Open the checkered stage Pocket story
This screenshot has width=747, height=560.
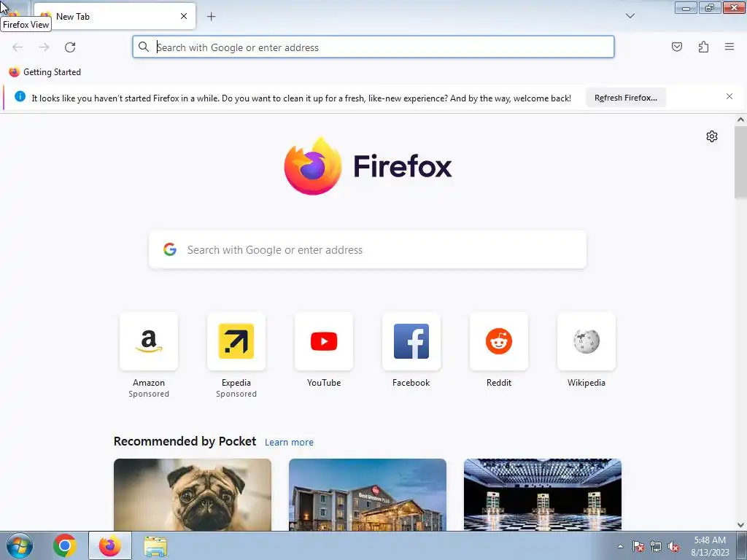[543, 495]
